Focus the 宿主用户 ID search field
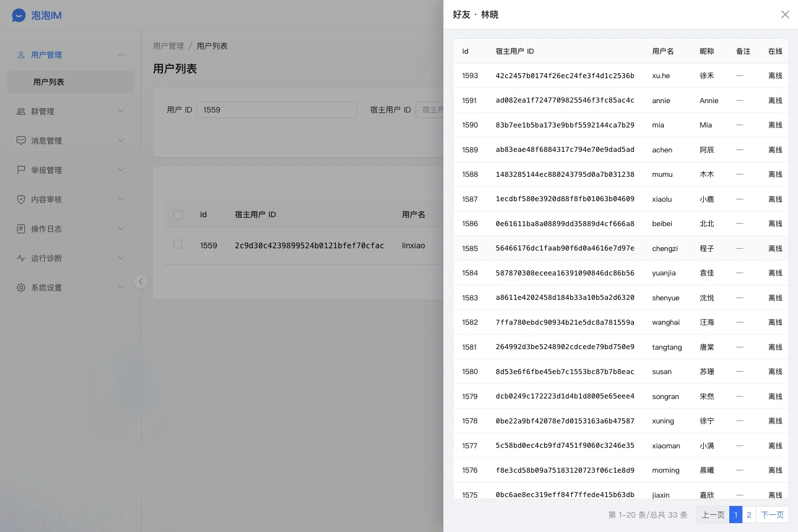The height and width of the screenshot is (532, 798). [430, 110]
